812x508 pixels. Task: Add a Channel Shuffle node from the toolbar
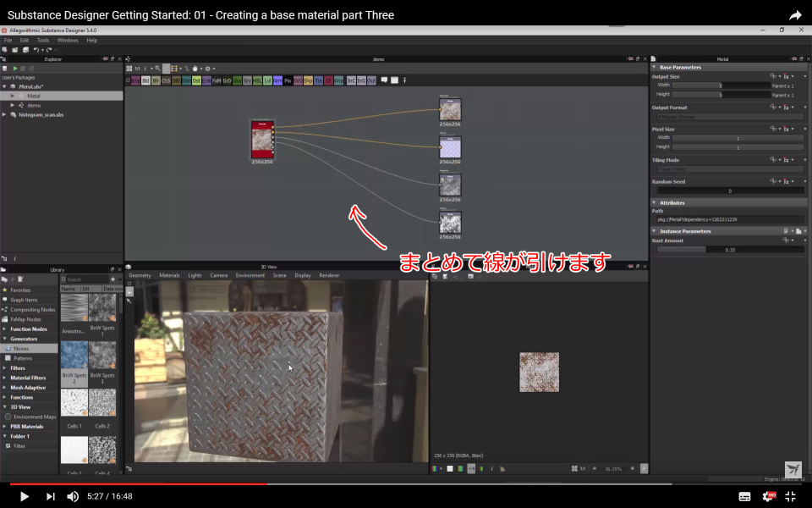(166, 80)
